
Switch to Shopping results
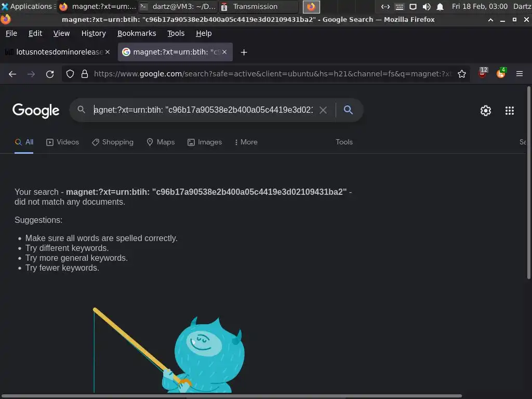[113, 142]
